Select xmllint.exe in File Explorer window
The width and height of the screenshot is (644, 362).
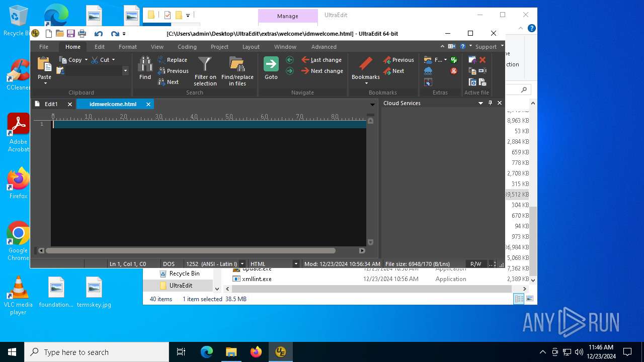pyautogui.click(x=257, y=279)
